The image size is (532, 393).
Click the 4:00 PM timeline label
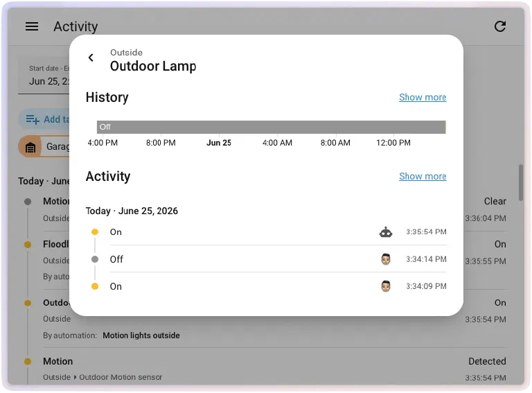point(103,143)
